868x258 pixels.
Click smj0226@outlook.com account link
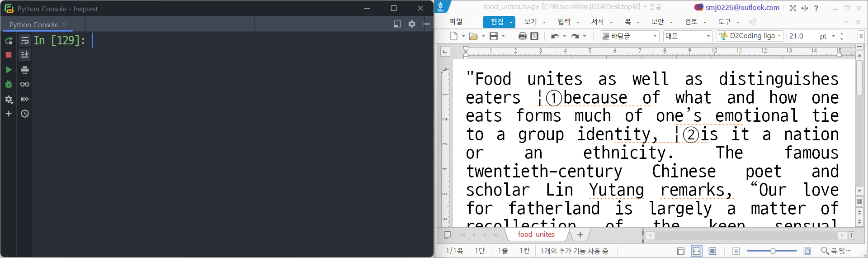click(x=742, y=7)
